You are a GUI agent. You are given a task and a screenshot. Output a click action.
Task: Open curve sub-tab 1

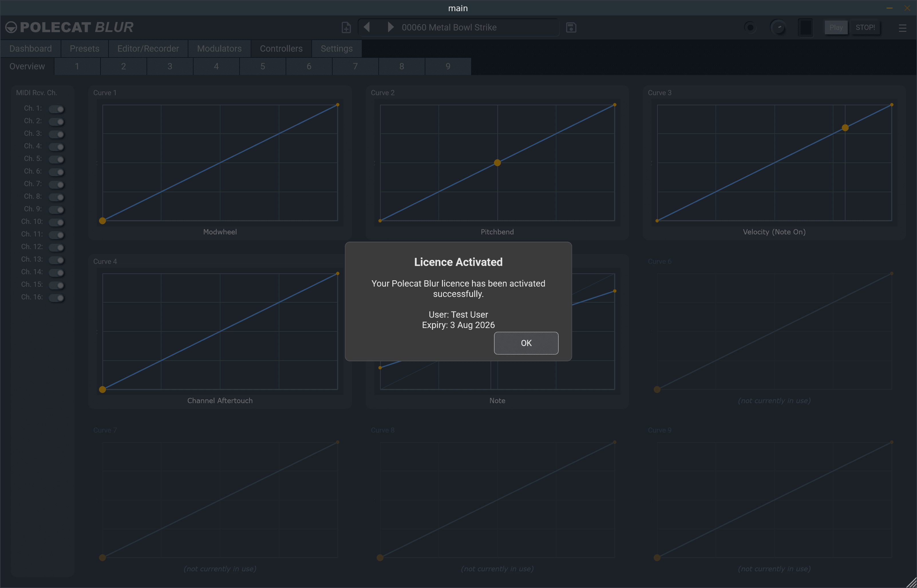77,66
